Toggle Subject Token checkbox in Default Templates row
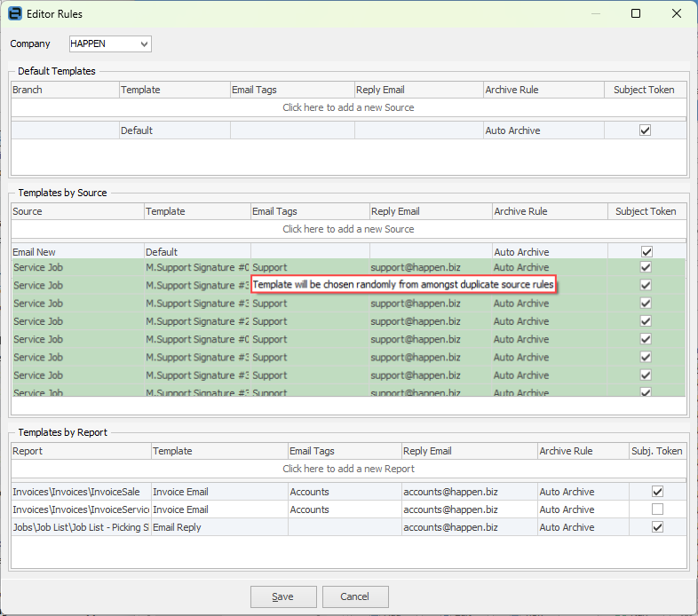 coord(645,130)
